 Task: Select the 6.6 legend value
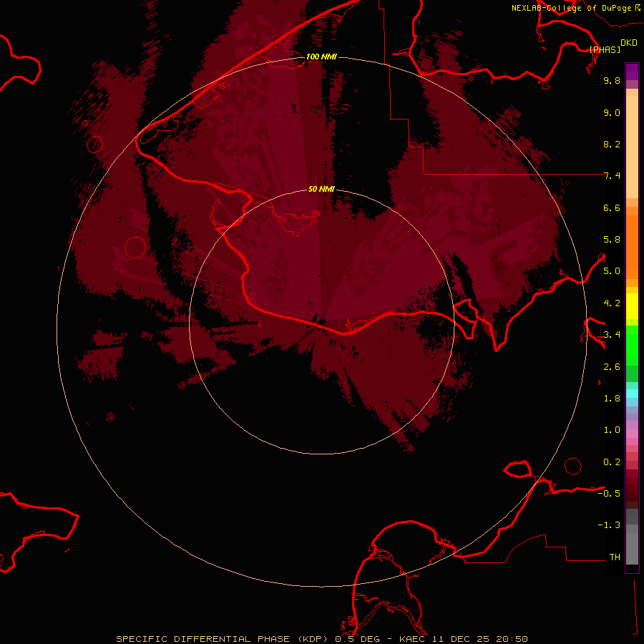click(x=612, y=208)
